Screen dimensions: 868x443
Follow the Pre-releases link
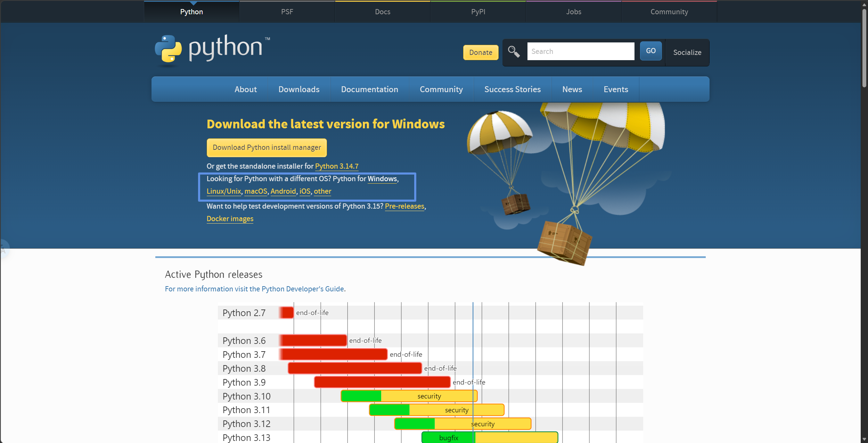click(x=404, y=206)
